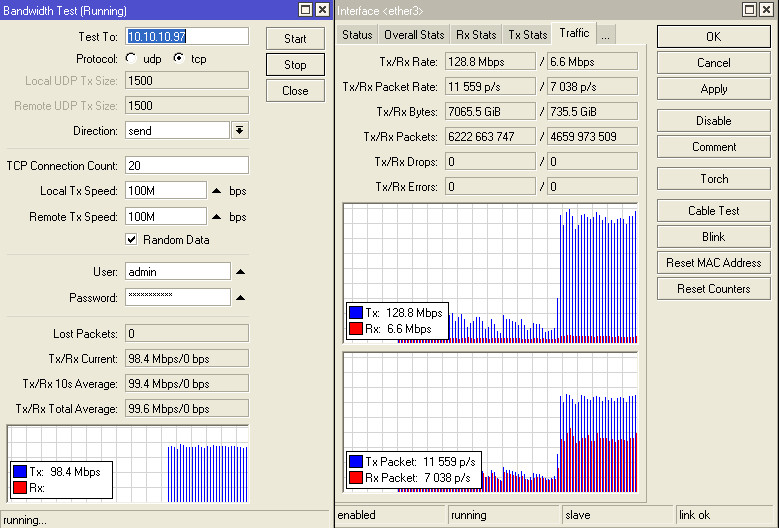Switch to the Status tab

click(x=357, y=35)
